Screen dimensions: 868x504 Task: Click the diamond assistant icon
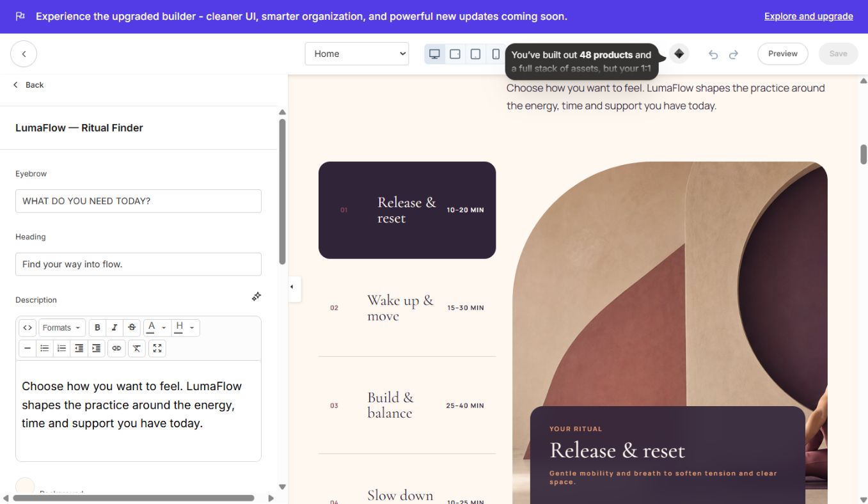coord(679,54)
